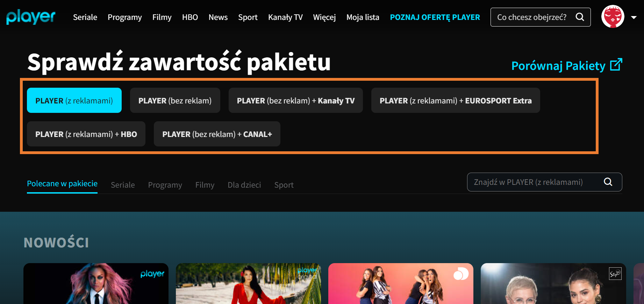Screen dimensions: 644x304
Task: Open the Programy menu in top navigation
Action: (x=125, y=17)
